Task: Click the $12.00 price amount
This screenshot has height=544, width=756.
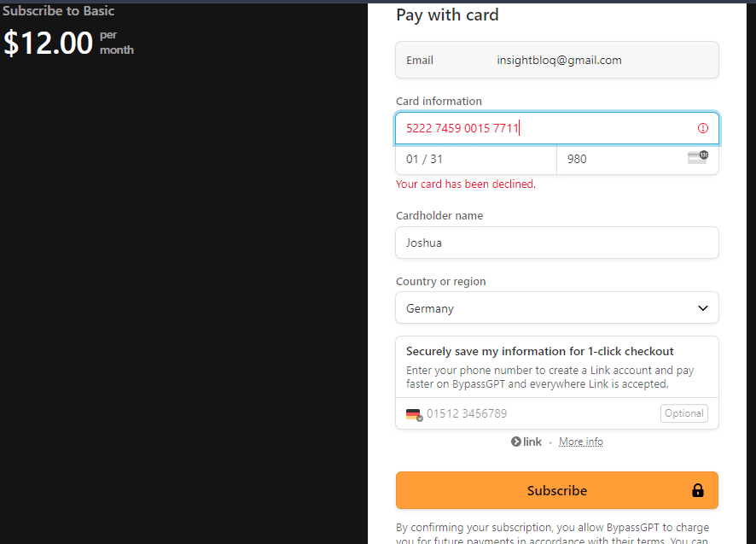Action: [x=49, y=43]
